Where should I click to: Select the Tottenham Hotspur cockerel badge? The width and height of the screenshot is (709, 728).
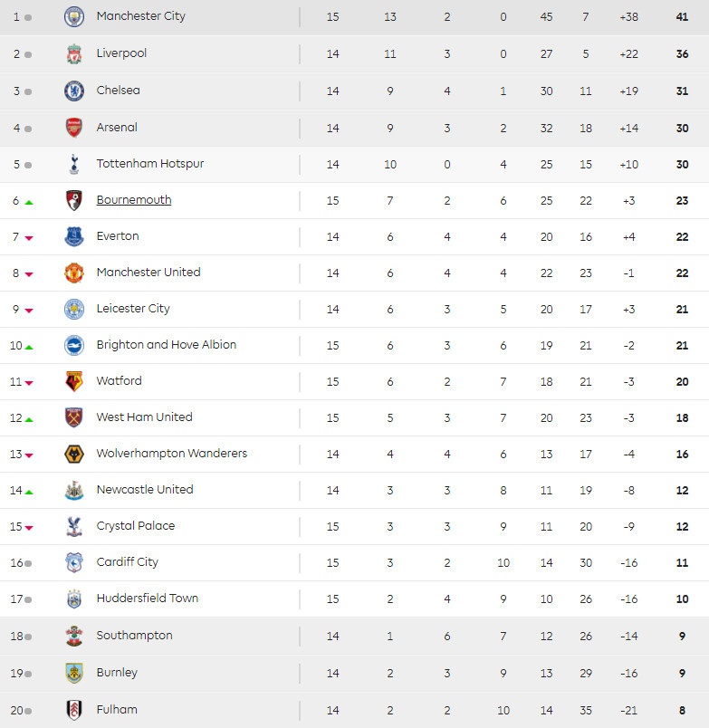coord(74,164)
